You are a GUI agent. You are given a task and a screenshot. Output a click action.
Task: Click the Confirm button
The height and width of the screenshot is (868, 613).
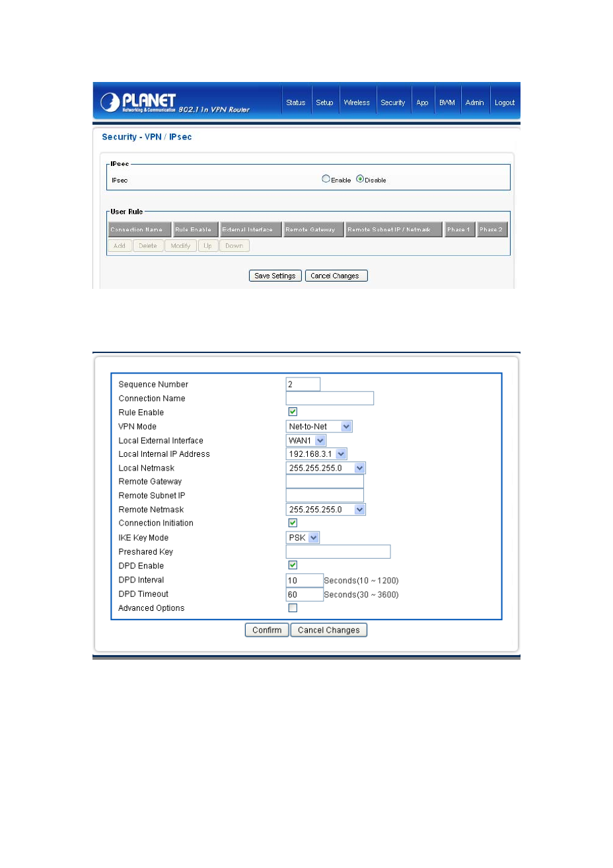coord(267,630)
